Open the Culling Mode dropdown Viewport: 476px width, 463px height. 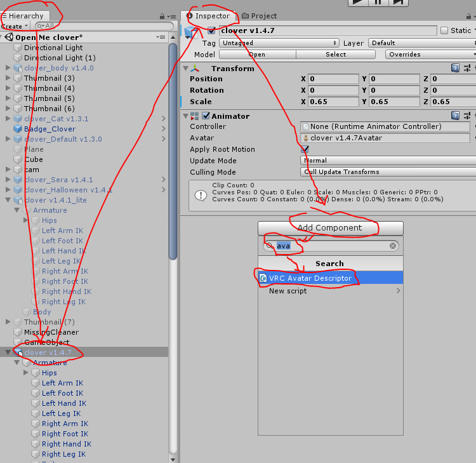pos(388,172)
